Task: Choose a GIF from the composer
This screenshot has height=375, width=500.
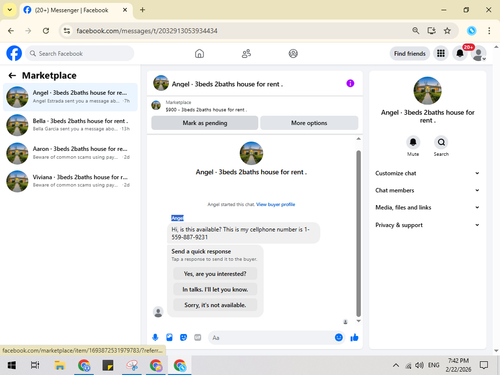Action: pos(198,337)
